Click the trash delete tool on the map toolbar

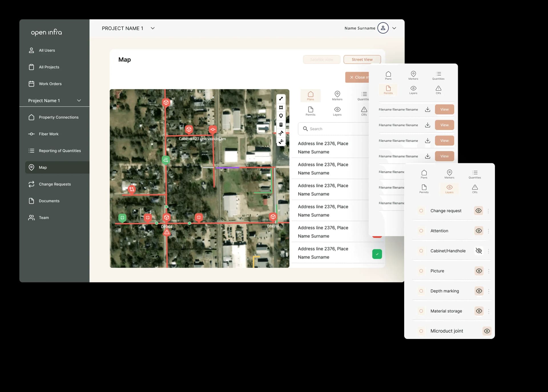(x=281, y=125)
